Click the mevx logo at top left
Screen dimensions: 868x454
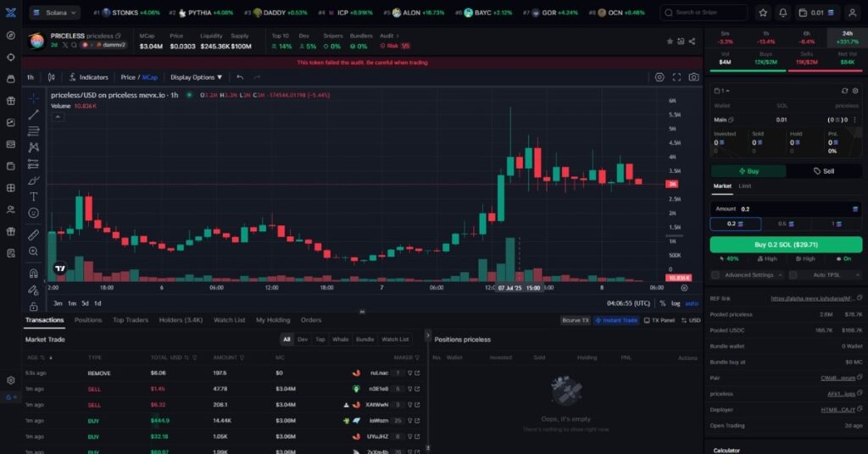[x=10, y=12]
